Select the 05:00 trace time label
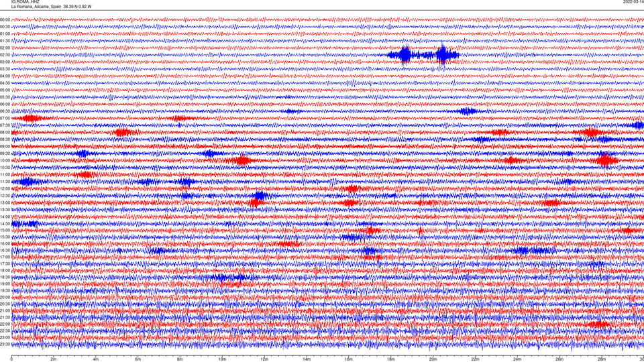The height and width of the screenshot is (362, 644). 5,90
